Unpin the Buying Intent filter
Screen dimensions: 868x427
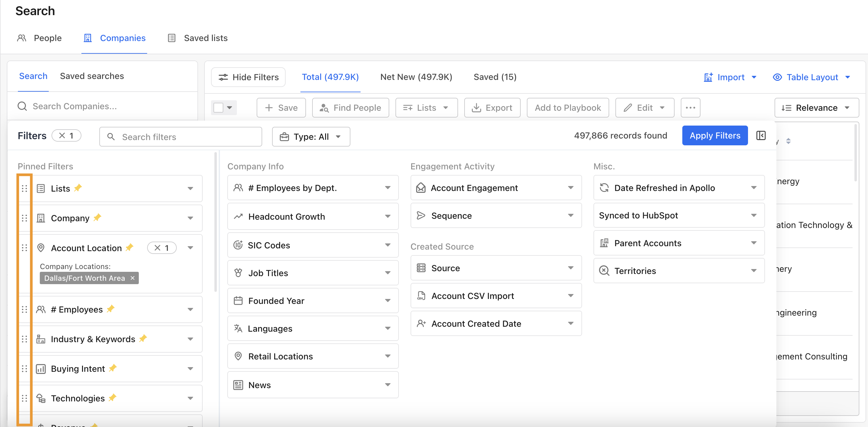pyautogui.click(x=113, y=367)
